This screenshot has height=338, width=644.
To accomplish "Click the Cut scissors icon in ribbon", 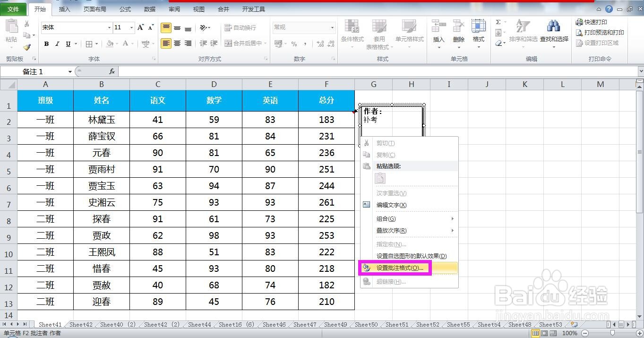I will coord(26,24).
